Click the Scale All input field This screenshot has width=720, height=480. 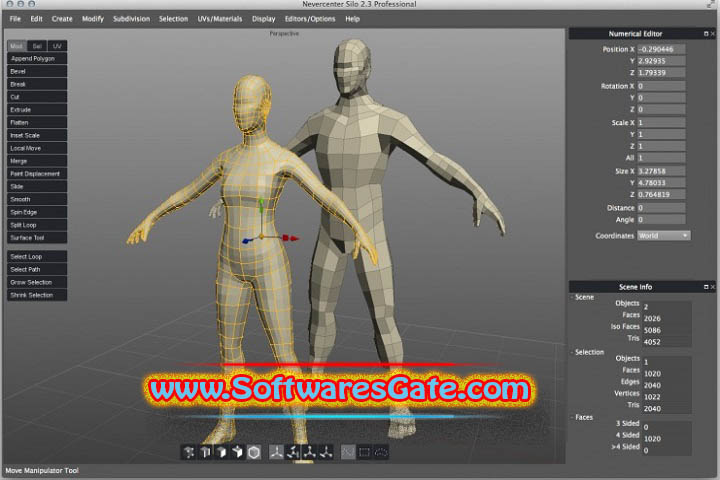tap(661, 158)
